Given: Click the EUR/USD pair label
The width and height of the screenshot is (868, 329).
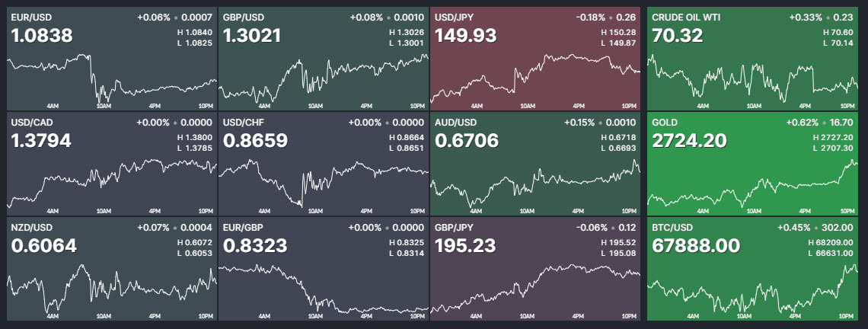Looking at the screenshot, I should pos(30,17).
